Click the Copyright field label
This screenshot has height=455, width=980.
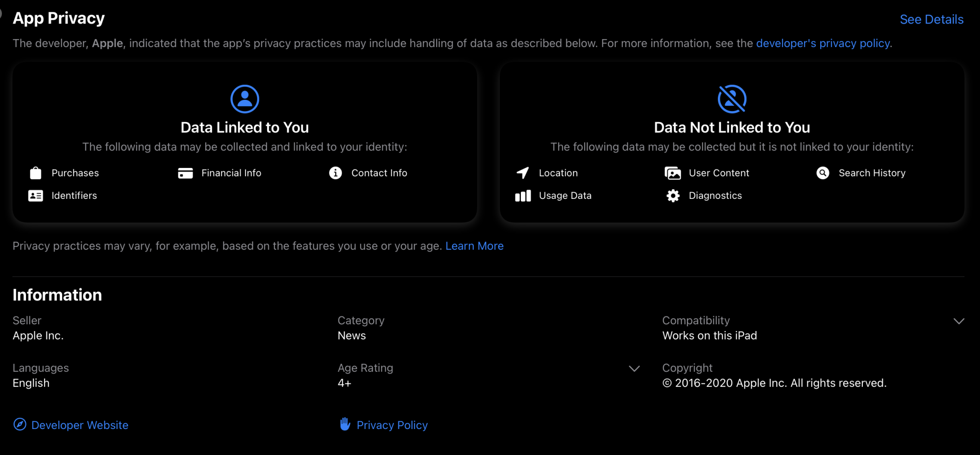click(687, 368)
